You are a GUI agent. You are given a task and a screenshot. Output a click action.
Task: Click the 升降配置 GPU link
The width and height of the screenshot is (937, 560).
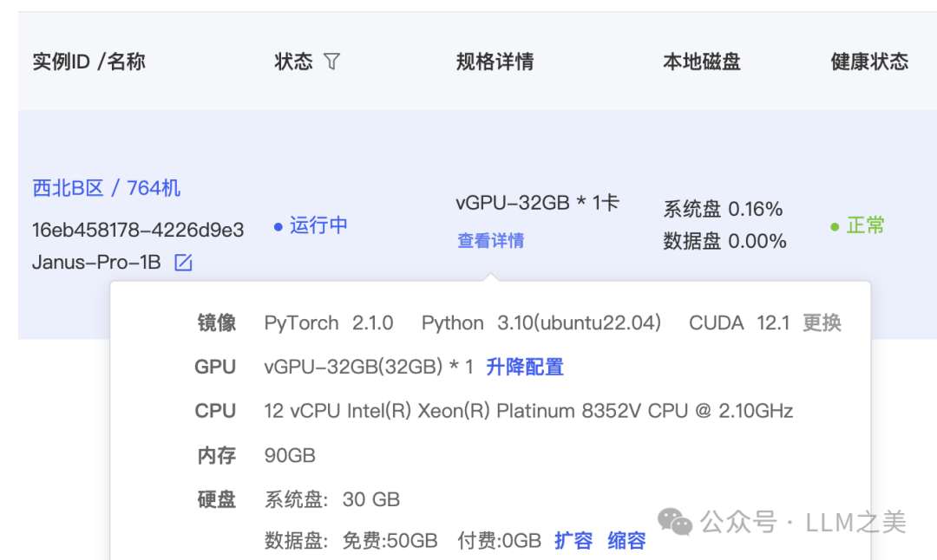[x=525, y=367]
